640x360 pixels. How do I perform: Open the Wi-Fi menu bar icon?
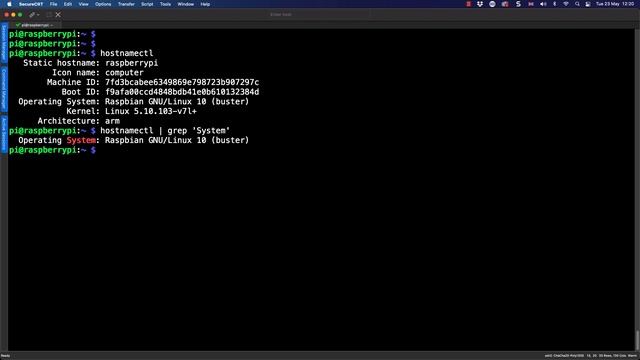pos(566,4)
